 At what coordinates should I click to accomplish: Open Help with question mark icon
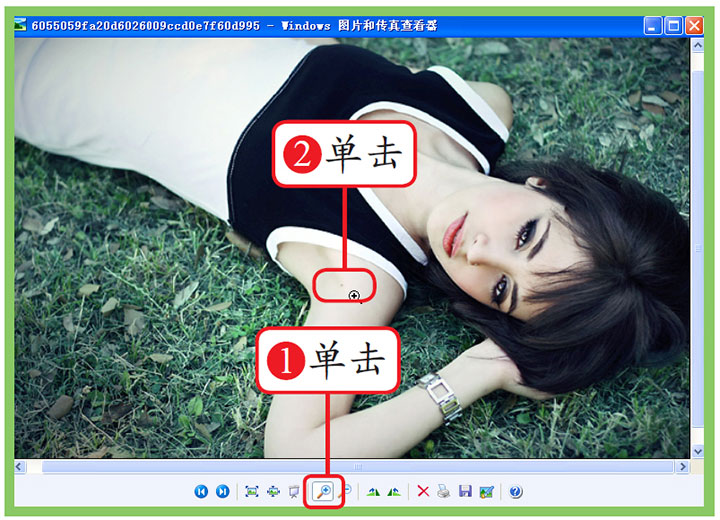[x=516, y=492]
